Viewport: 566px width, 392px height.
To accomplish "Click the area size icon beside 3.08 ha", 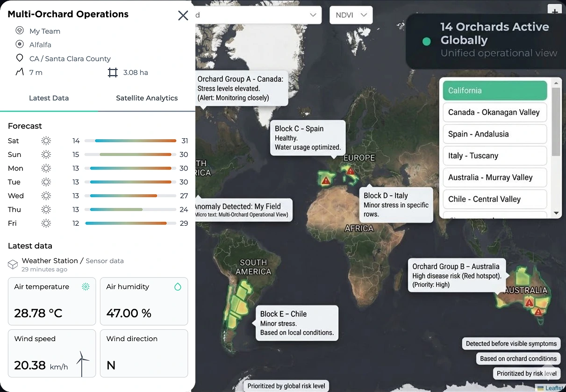I will pyautogui.click(x=113, y=73).
